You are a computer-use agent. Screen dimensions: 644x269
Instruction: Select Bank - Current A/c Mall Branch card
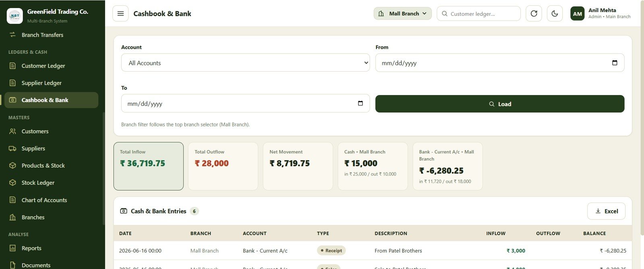pos(448,166)
